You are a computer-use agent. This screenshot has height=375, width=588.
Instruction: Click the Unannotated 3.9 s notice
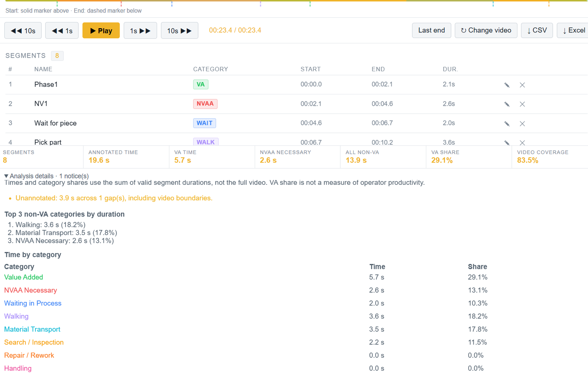(114, 198)
